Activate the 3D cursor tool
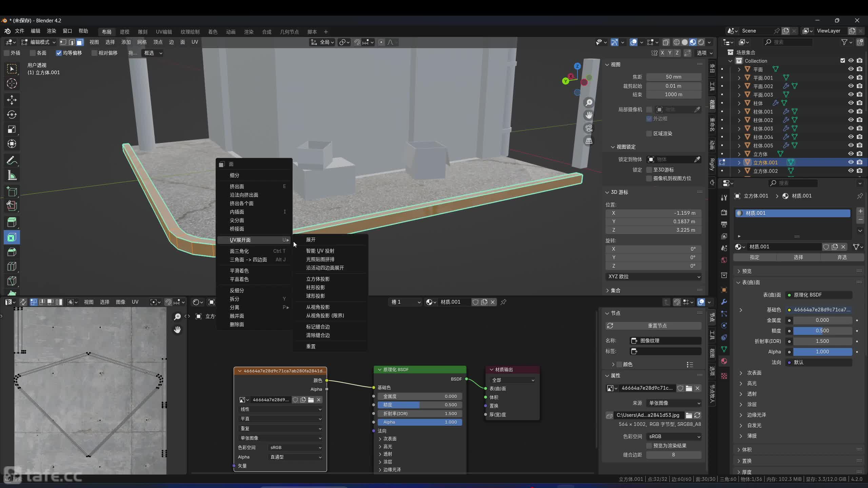The width and height of the screenshot is (868, 488). coord(12,83)
